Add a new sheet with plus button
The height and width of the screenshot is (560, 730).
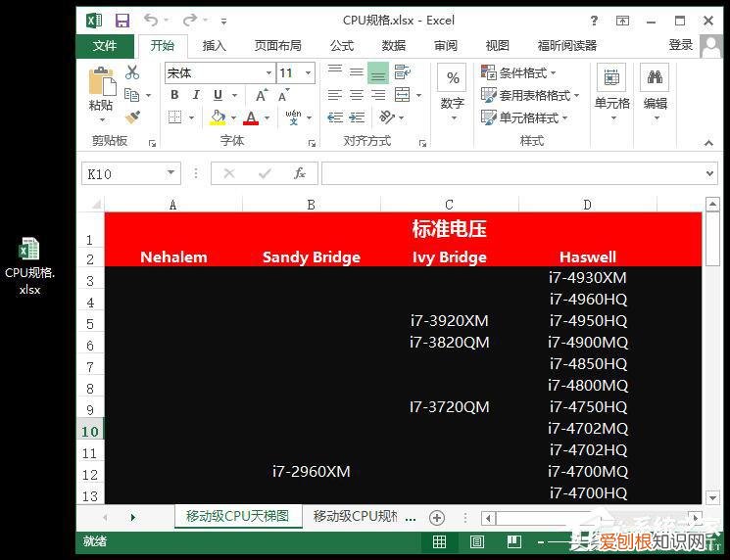pos(437,517)
